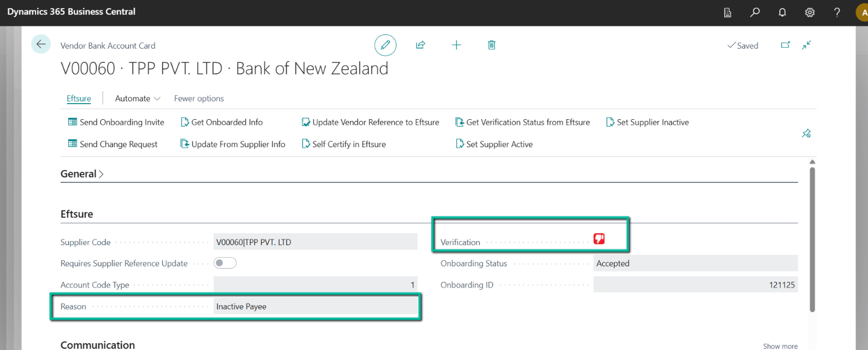This screenshot has height=350, width=868.
Task: Click the Supplier Code field
Action: [x=316, y=242]
